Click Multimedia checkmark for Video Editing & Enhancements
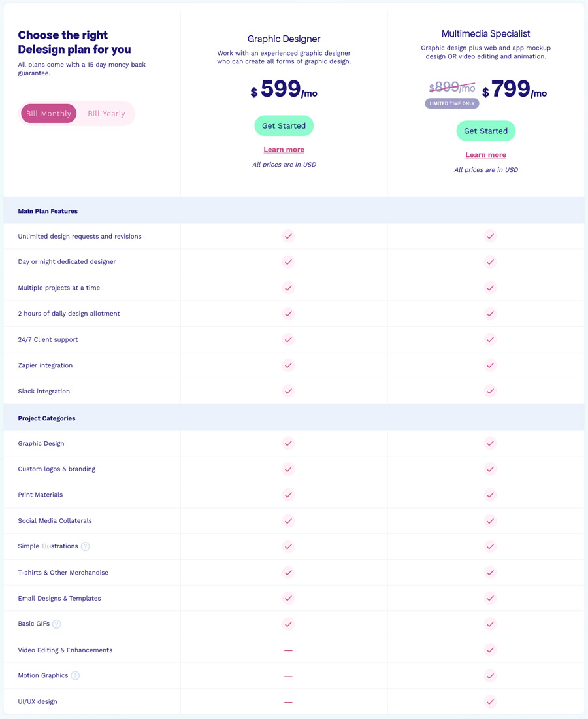The width and height of the screenshot is (588, 719). tap(491, 650)
